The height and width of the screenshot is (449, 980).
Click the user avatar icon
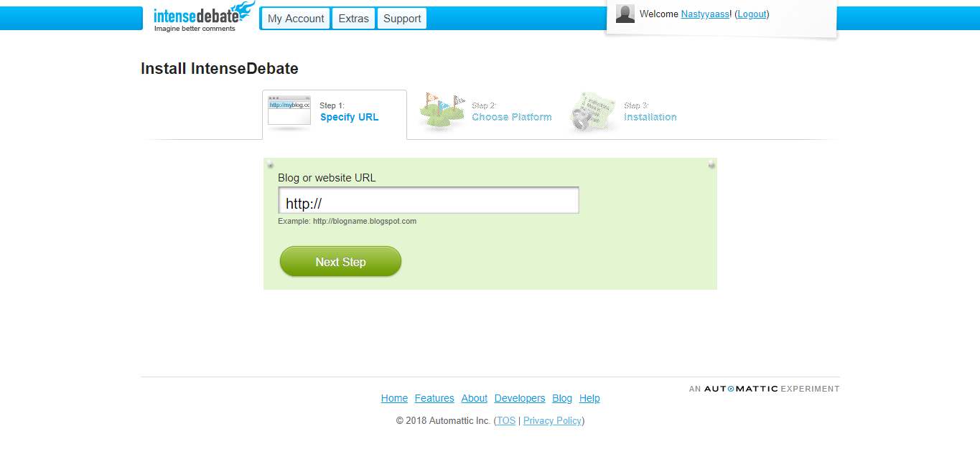point(625,14)
